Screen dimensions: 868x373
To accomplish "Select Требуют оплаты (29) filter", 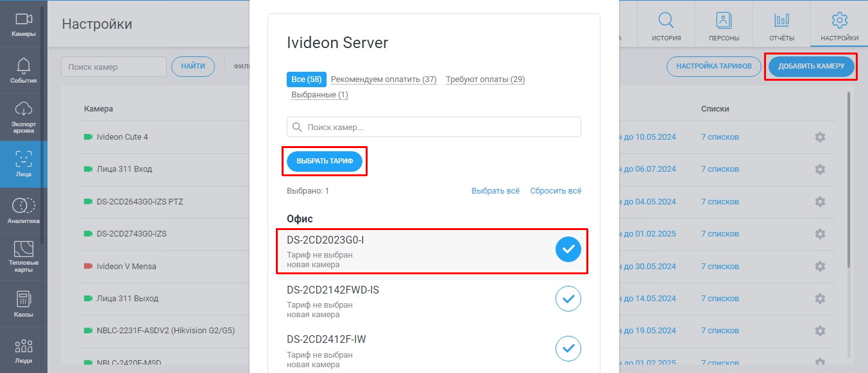I will (x=486, y=79).
